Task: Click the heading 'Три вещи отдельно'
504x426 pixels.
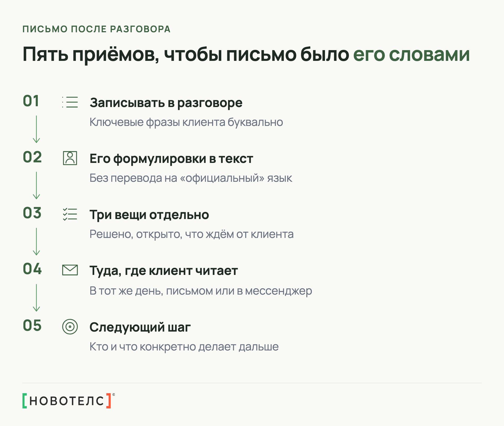Action: coord(149,215)
